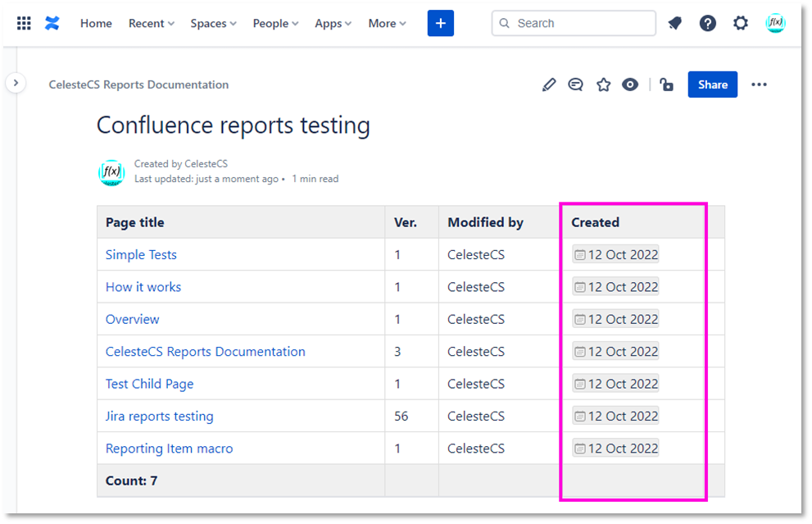Image resolution: width=812 pixels, height=524 pixels.
Task: Open the People dropdown
Action: point(275,23)
